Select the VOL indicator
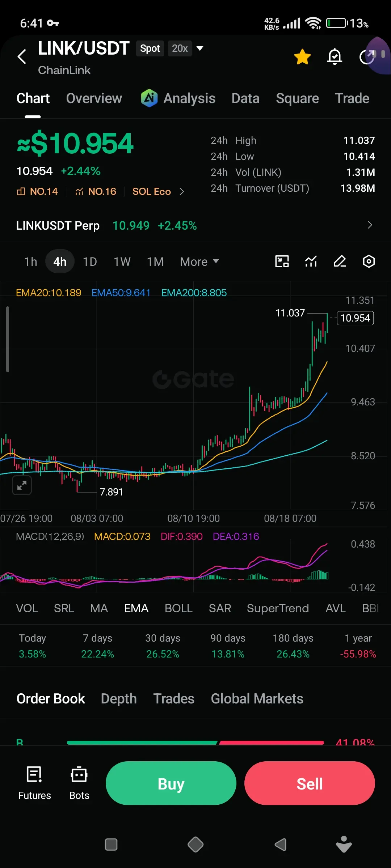The height and width of the screenshot is (868, 391). coord(27,608)
